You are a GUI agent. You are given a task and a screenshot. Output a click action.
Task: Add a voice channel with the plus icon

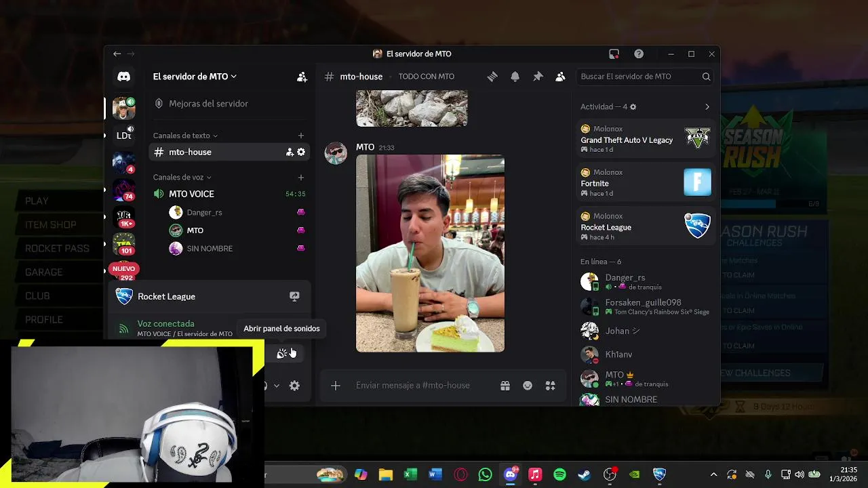point(301,178)
